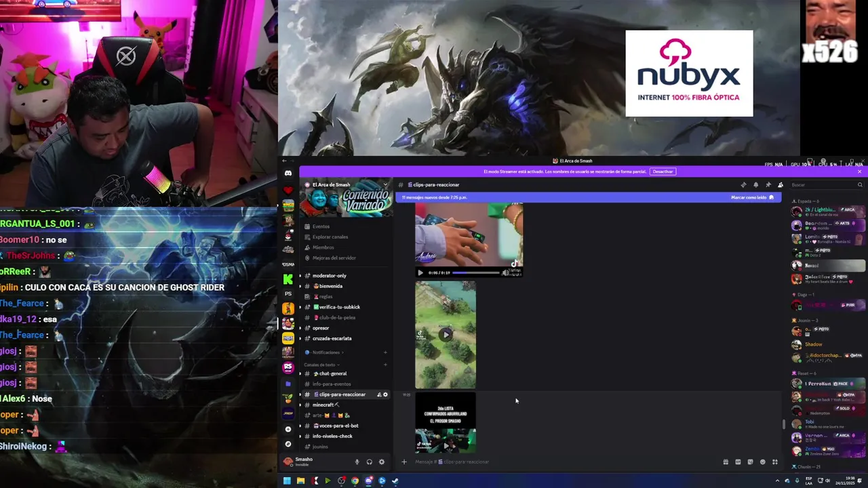Open Discord user settings gear
The width and height of the screenshot is (868, 488).
point(382,462)
